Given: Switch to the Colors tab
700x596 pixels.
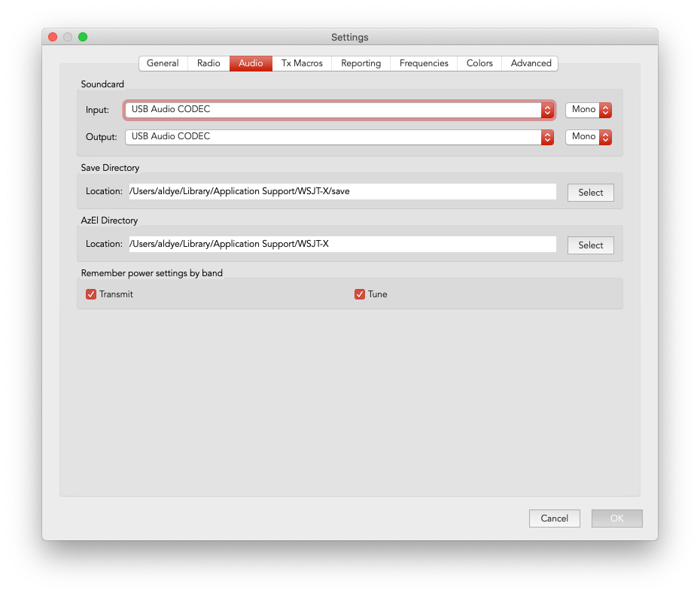Looking at the screenshot, I should tap(479, 63).
